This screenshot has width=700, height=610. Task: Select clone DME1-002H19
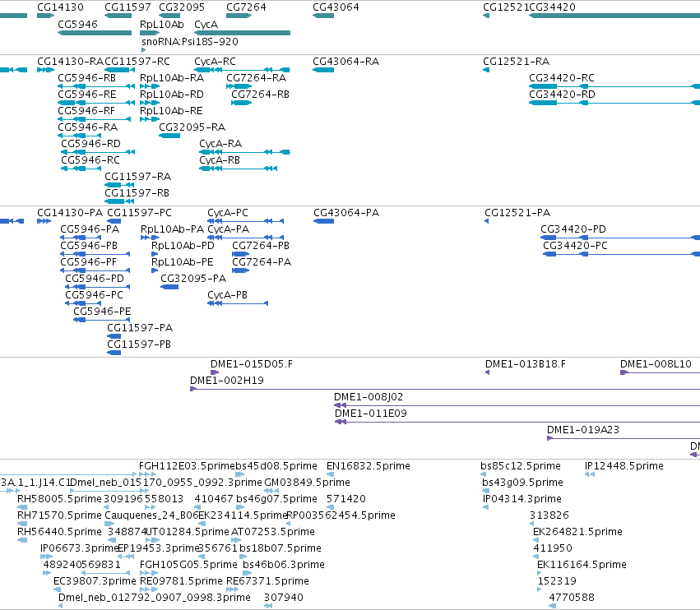227,380
